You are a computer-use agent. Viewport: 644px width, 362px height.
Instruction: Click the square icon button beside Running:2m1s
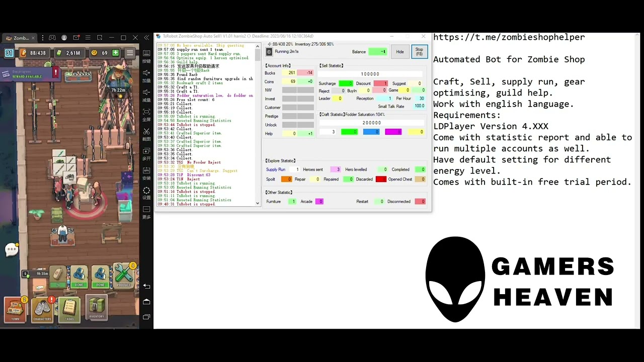[269, 52]
